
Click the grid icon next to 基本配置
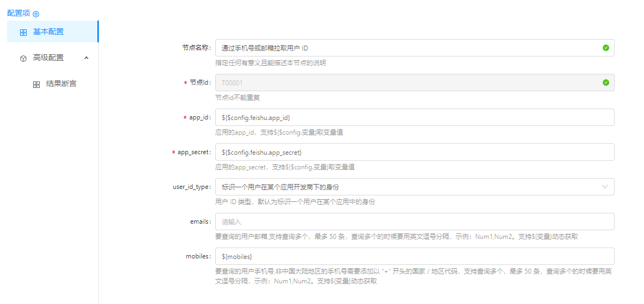coord(23,33)
